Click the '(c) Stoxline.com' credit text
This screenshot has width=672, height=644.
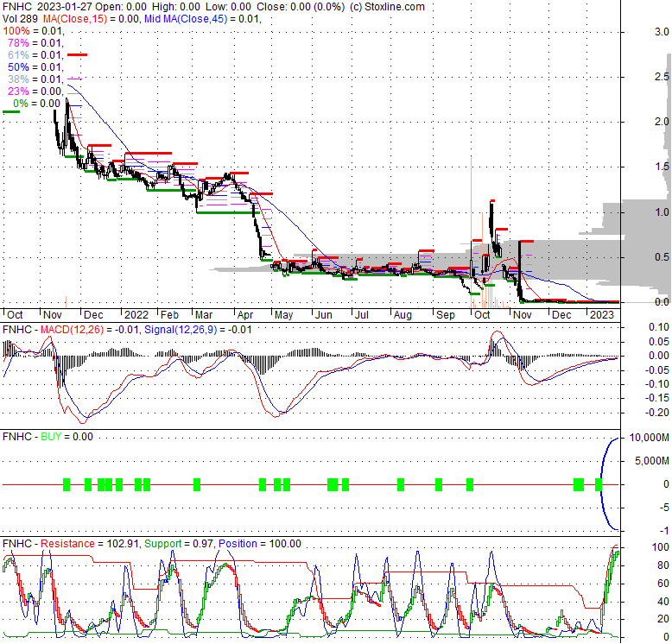click(387, 7)
